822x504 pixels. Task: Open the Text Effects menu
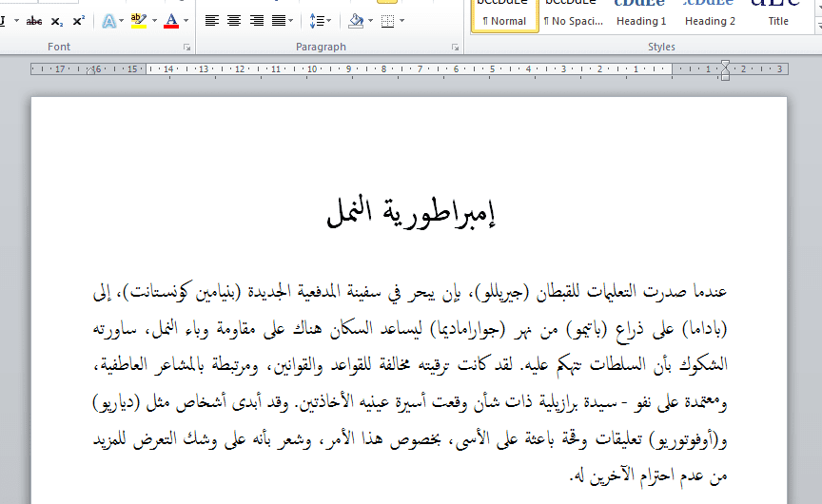click(x=108, y=20)
